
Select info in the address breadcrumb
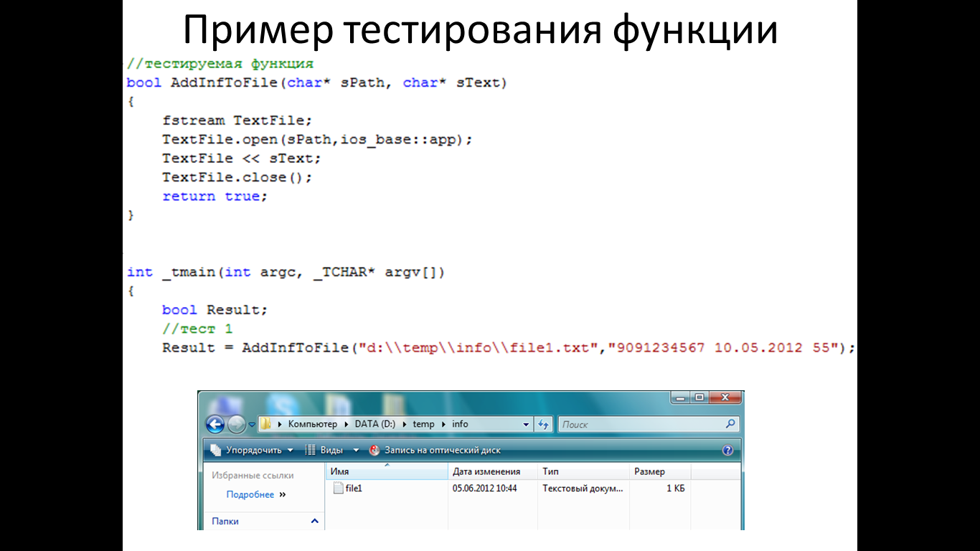[460, 424]
